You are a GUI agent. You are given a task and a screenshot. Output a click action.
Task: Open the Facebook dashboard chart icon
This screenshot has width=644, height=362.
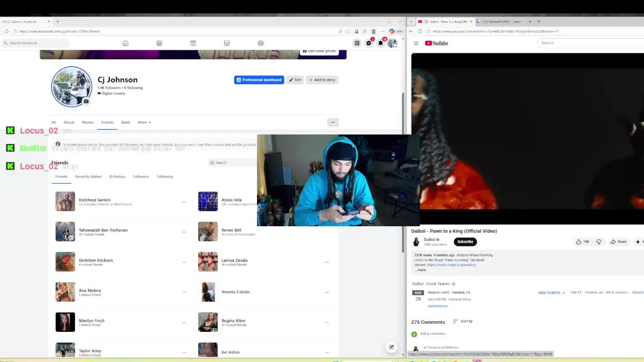pyautogui.click(x=159, y=43)
